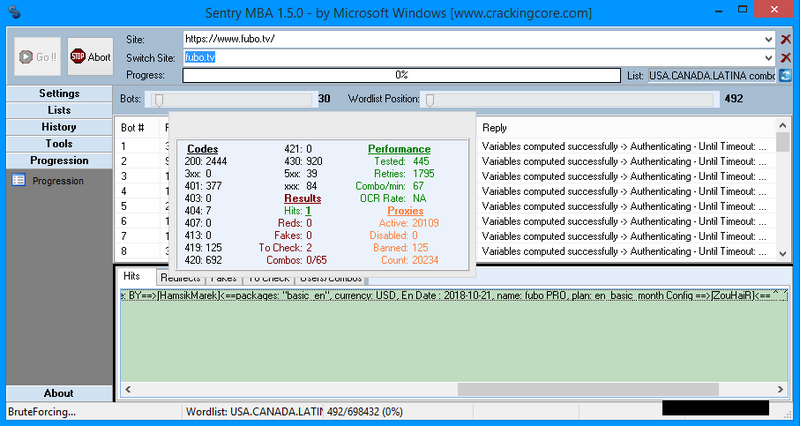
Task: Remove switch site using red X beside Switch Site
Action: [786, 58]
